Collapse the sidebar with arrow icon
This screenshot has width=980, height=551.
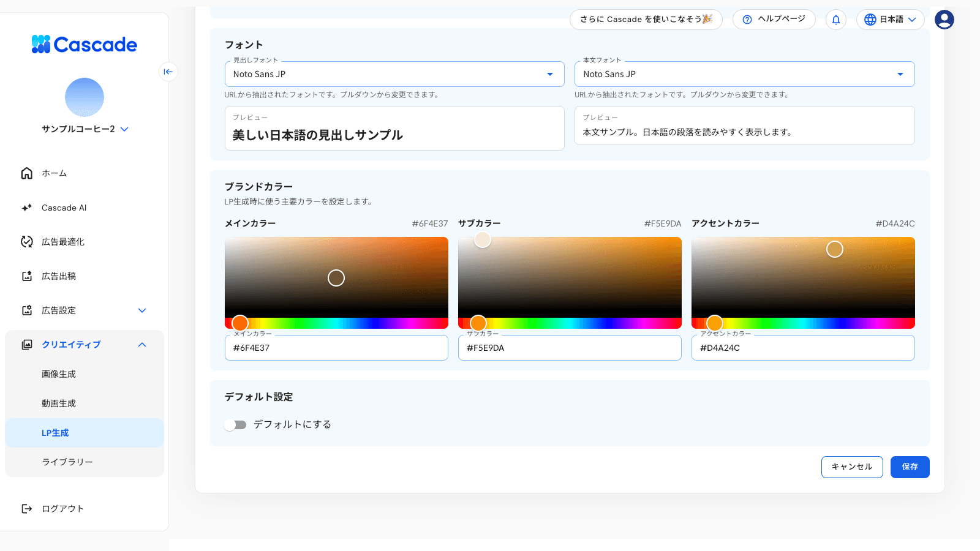point(168,72)
